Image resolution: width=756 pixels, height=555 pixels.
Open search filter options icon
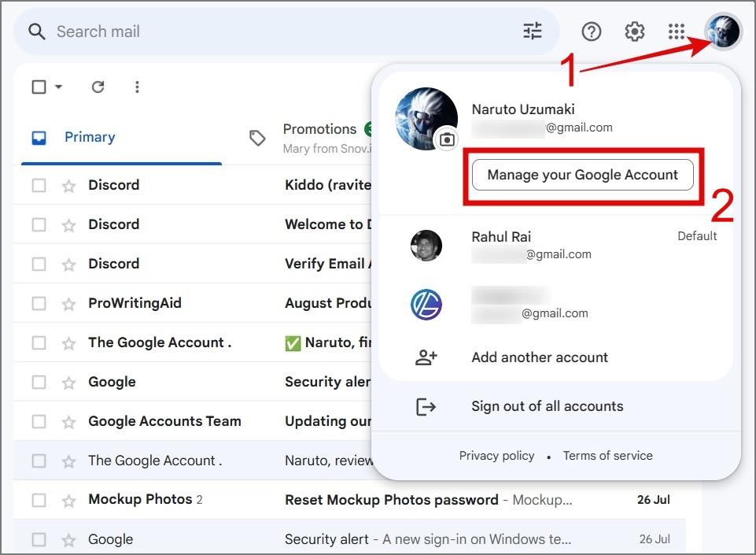pyautogui.click(x=533, y=31)
